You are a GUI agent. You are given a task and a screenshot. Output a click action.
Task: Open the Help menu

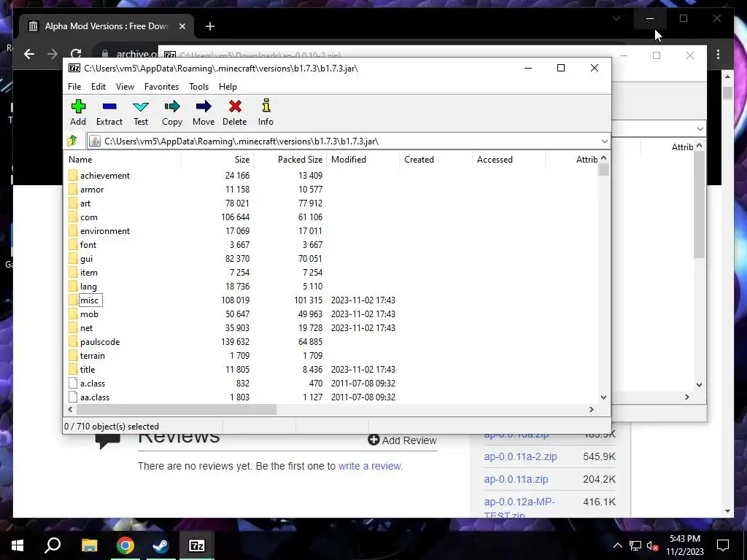(228, 87)
